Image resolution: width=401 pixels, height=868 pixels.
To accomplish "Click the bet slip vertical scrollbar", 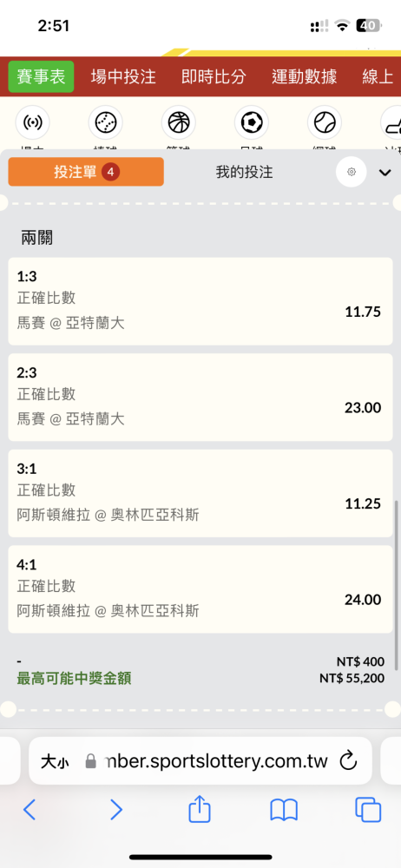I will click(x=396, y=585).
